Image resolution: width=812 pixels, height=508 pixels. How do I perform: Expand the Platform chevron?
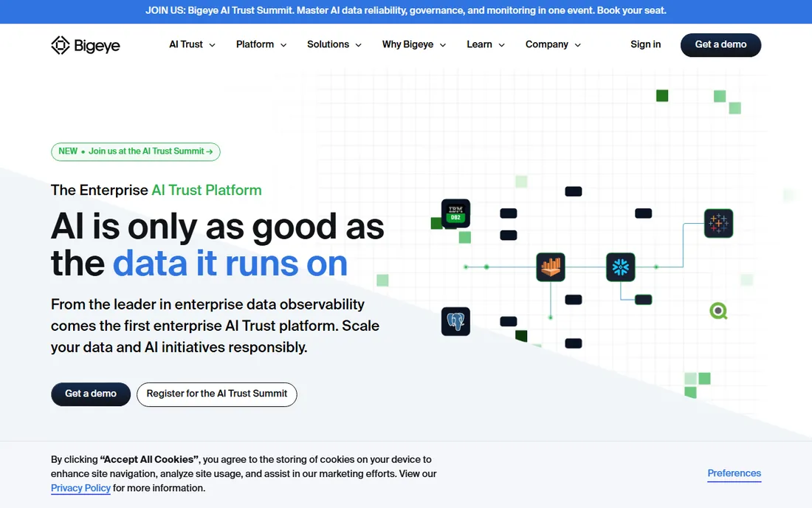(283, 45)
